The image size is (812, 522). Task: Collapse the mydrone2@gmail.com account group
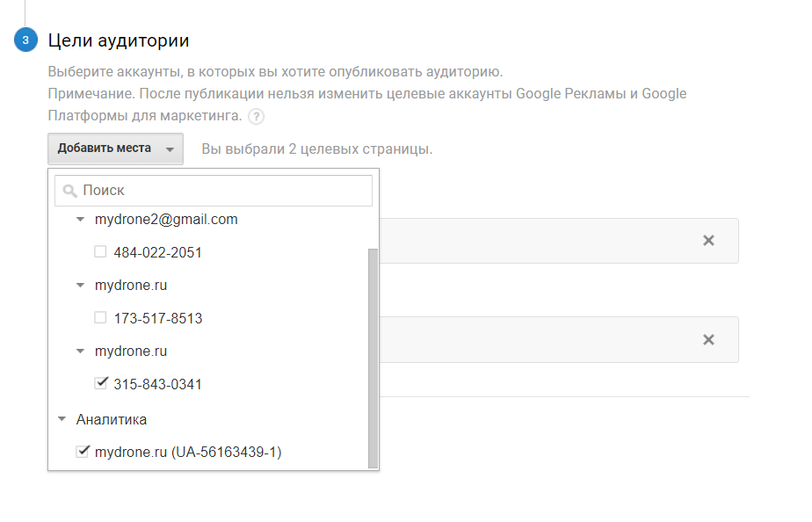(81, 220)
